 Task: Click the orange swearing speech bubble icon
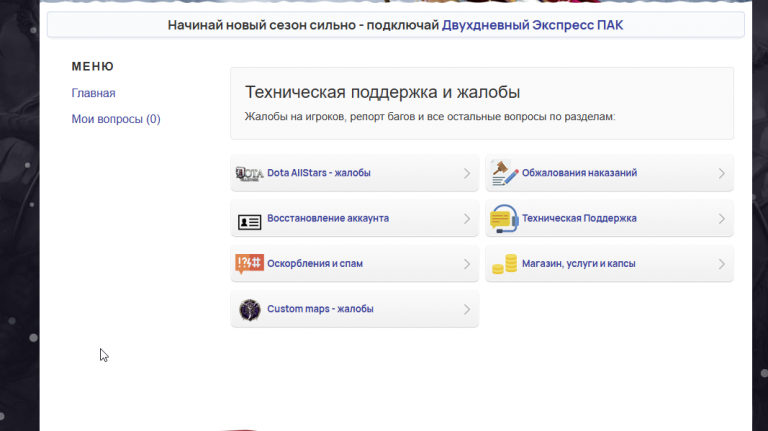pos(249,263)
